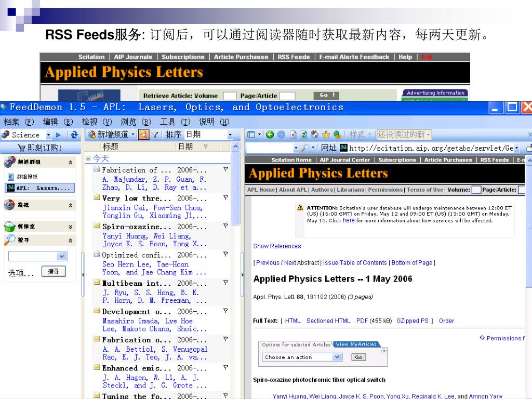Toggle flag on first 'Fabrication of ...' item

(225, 169)
